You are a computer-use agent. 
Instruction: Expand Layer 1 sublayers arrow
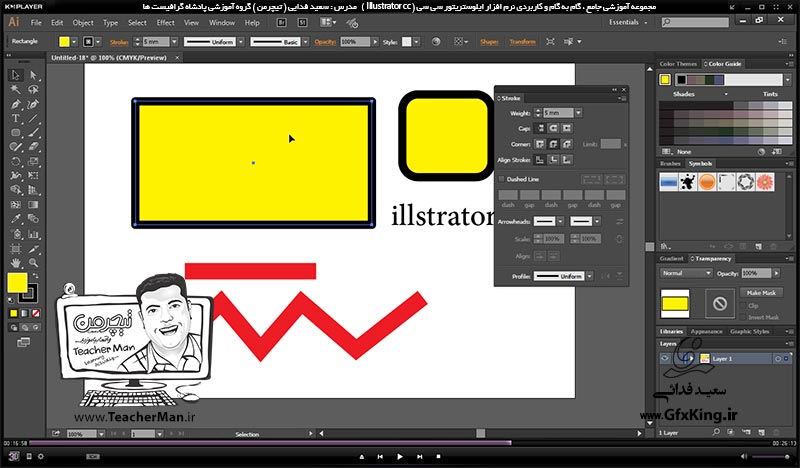click(x=691, y=359)
